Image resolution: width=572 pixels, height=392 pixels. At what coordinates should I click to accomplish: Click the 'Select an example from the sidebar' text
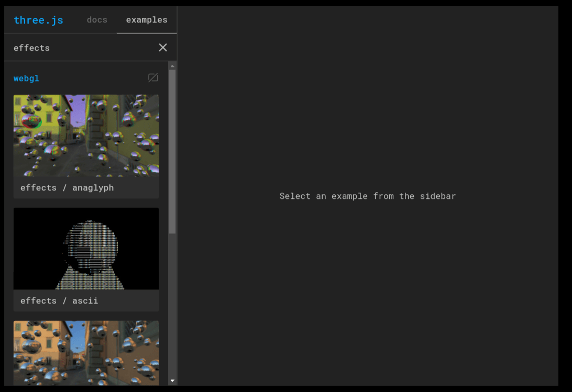[x=368, y=196]
